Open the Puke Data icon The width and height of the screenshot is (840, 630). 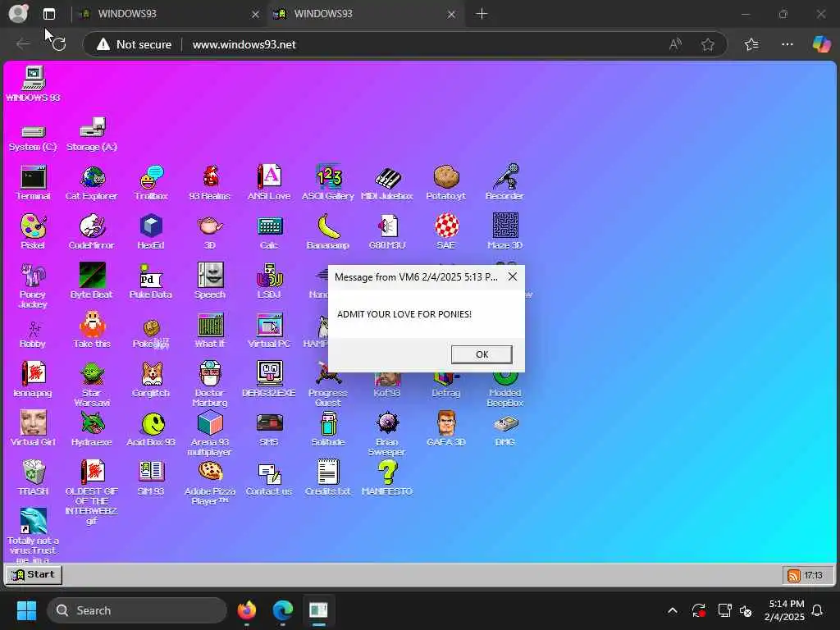151,281
